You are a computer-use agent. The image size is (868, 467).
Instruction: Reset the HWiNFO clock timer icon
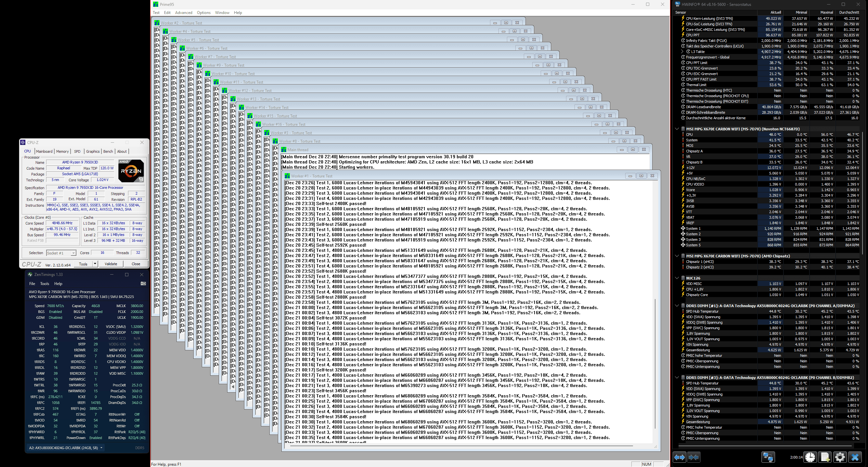pos(810,457)
